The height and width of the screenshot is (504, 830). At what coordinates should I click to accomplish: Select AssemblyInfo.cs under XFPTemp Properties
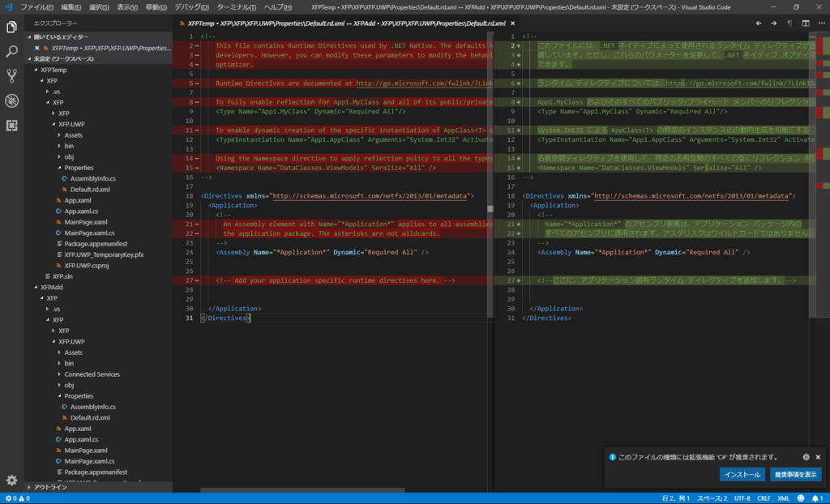(92, 178)
